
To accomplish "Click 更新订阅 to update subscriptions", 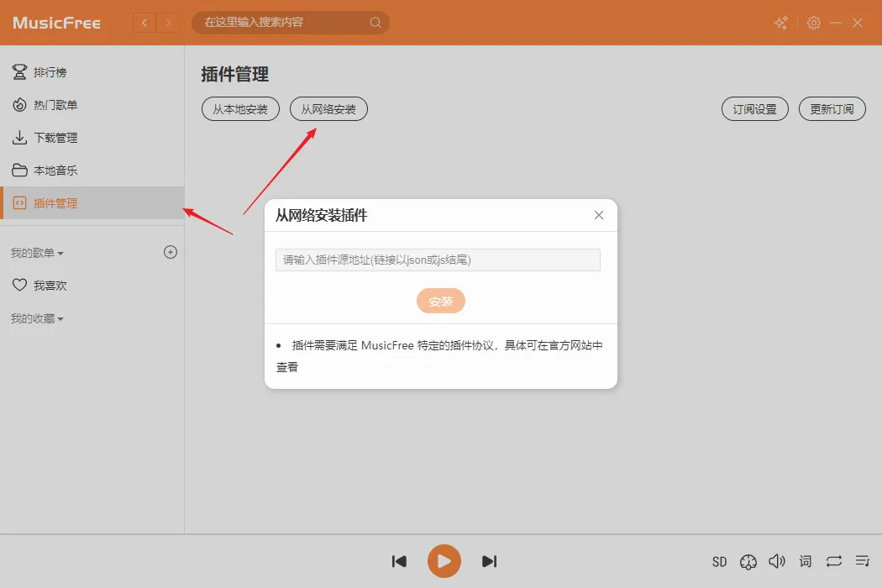I will 832,109.
